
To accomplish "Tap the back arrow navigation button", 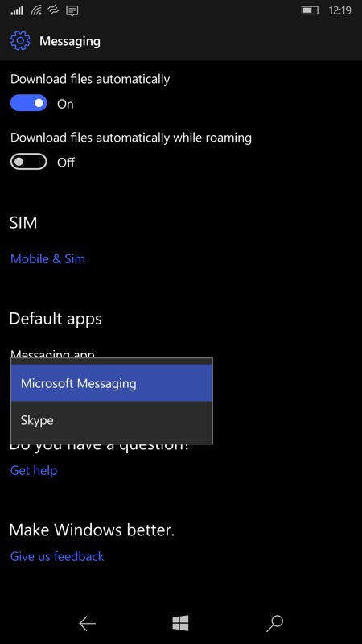I will point(87,624).
